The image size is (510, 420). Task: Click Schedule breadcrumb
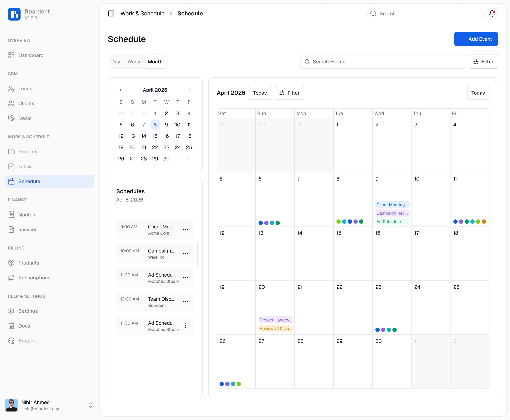coord(190,14)
